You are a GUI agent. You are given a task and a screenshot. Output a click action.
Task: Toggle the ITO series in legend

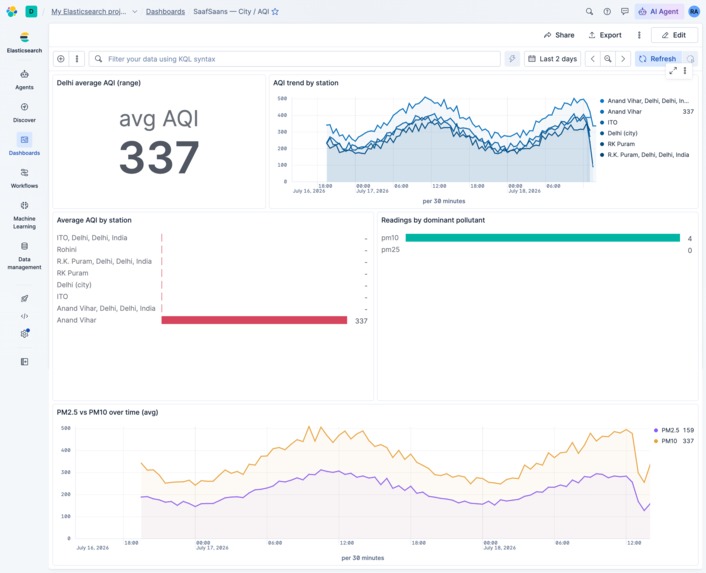612,122
